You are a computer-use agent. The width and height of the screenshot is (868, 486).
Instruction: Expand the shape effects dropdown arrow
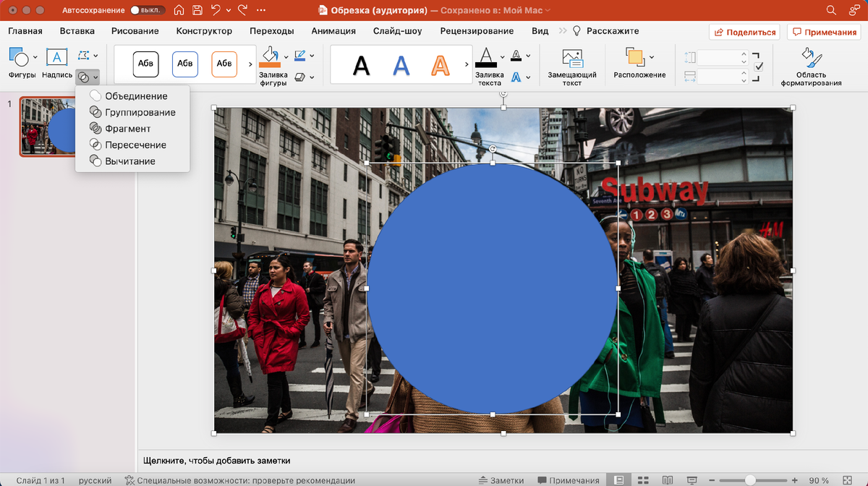[312, 77]
